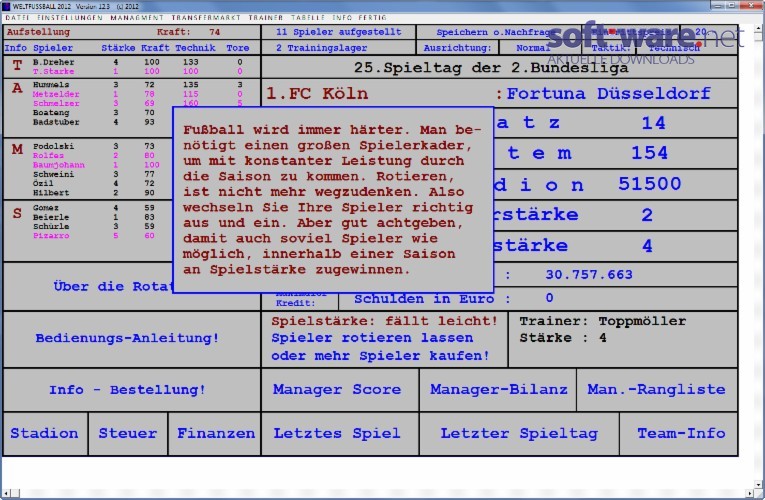The width and height of the screenshot is (765, 500).
Task: Click 2 Trainingslager
Action: click(339, 48)
